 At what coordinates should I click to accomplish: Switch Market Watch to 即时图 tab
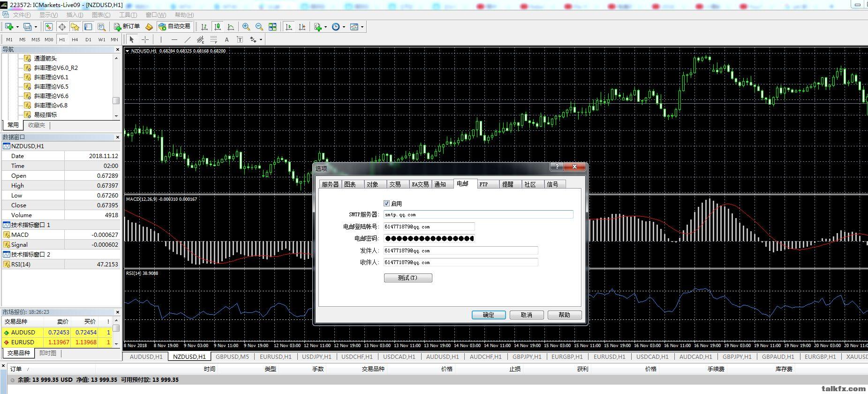[x=48, y=353]
